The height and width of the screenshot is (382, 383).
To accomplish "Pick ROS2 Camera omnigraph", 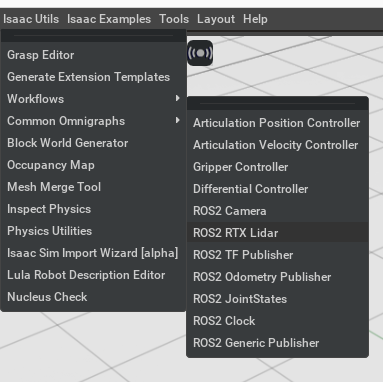I will point(277,211).
